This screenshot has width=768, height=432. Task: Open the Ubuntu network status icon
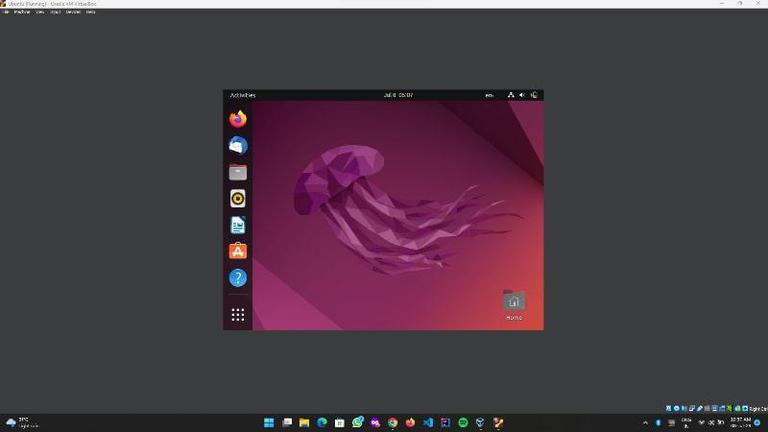tap(511, 95)
